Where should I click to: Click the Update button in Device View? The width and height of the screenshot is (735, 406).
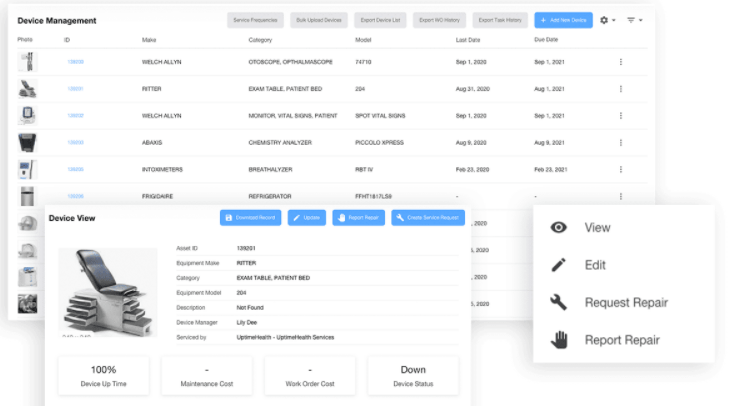coord(306,217)
